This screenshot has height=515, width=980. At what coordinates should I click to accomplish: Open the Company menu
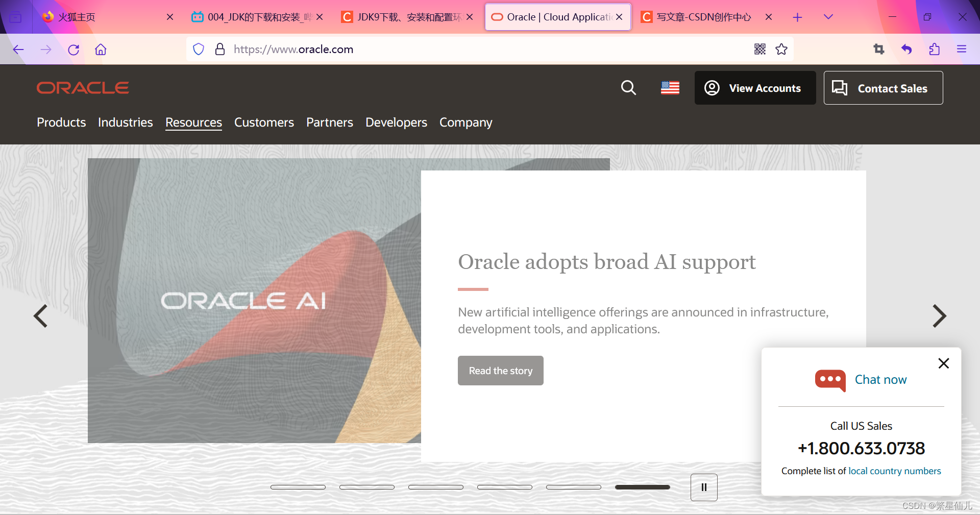(466, 122)
